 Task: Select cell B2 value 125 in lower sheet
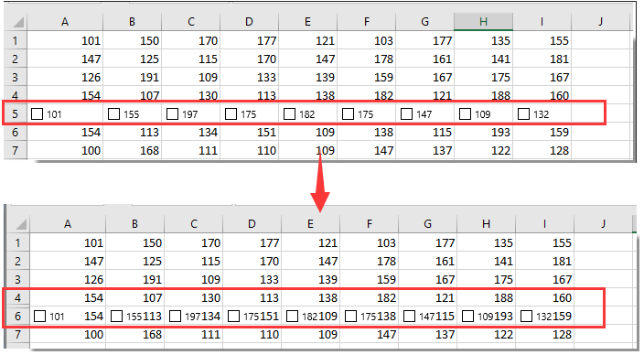pos(134,262)
